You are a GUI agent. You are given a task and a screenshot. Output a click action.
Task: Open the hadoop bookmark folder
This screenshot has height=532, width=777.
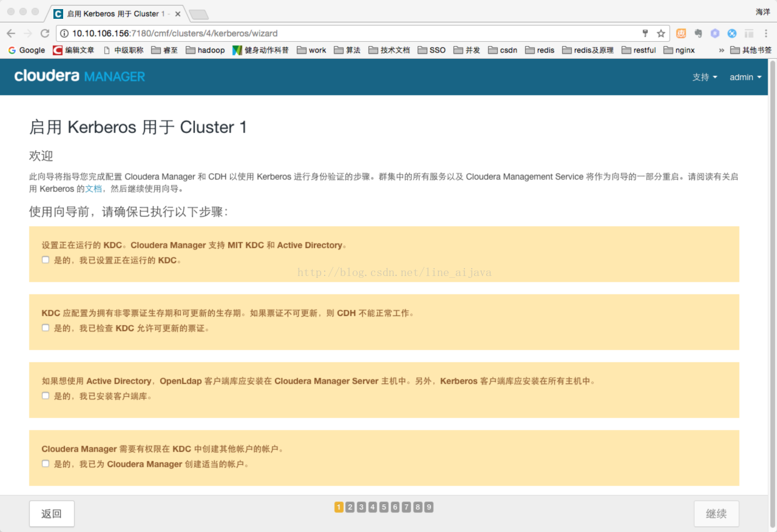(x=205, y=50)
